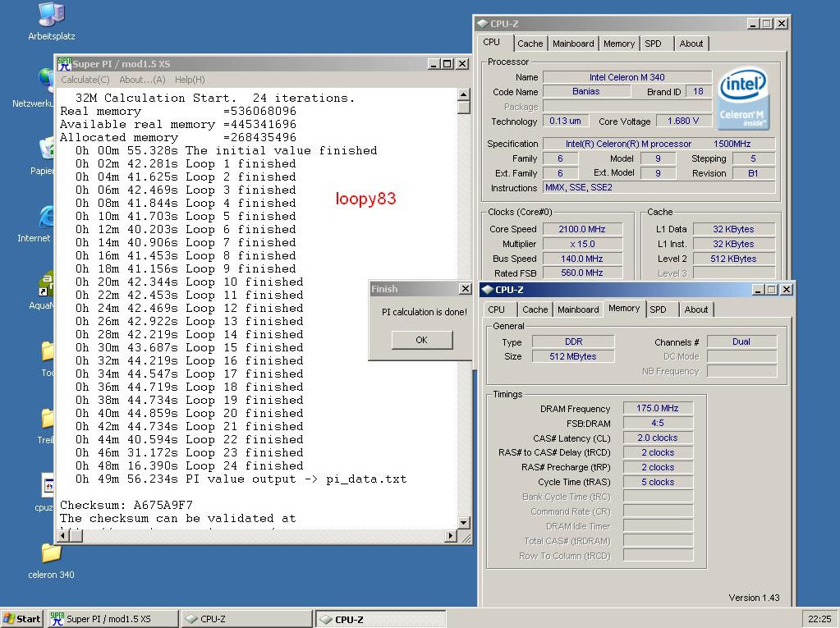The height and width of the screenshot is (628, 840).
Task: Select Cache tab in lower CPU-Z window
Action: 535,309
